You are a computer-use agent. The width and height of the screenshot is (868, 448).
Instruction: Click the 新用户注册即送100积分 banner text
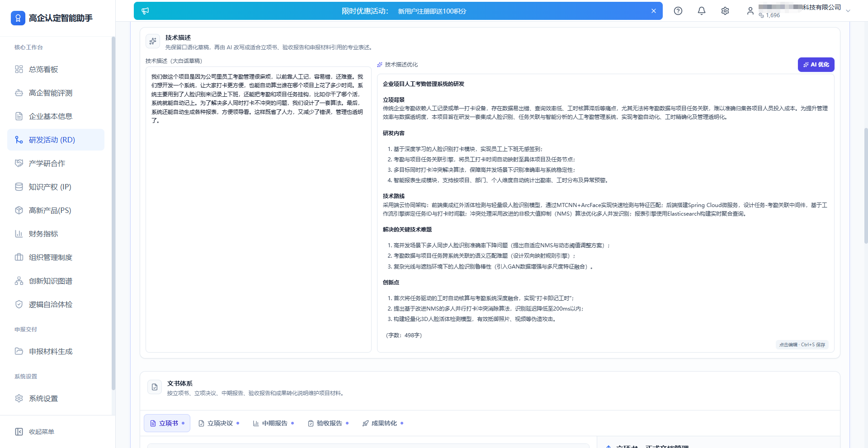432,11
